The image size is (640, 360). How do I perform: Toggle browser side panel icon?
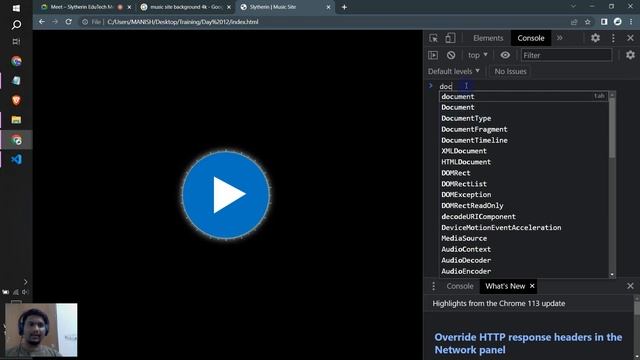pyautogui.click(x=604, y=22)
